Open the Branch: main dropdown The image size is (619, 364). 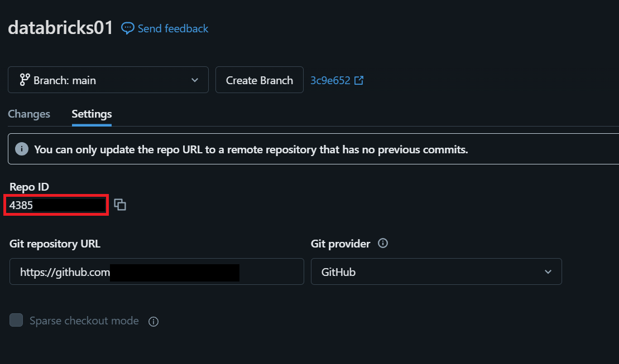(108, 80)
